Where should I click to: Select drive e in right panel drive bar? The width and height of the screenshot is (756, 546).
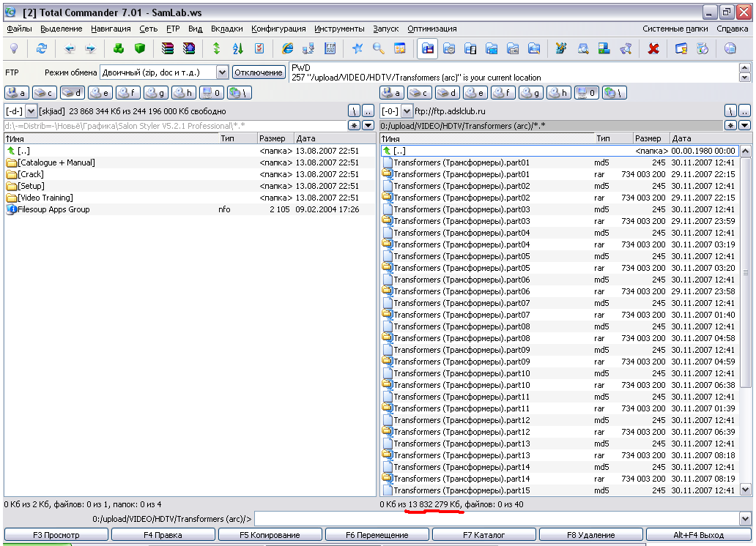475,92
